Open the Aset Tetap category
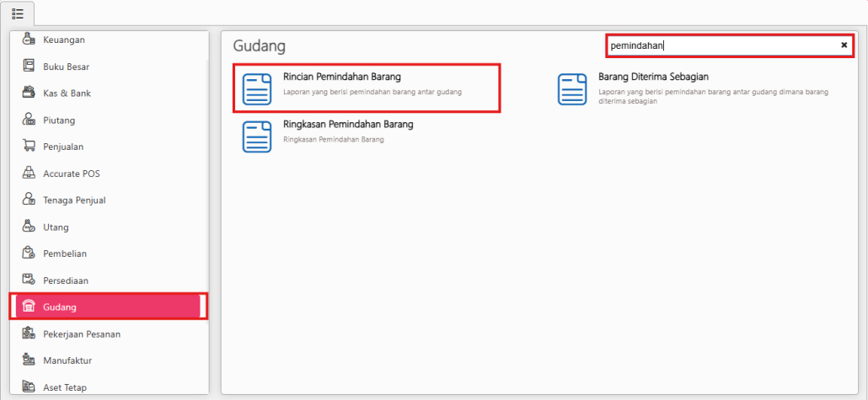The height and width of the screenshot is (400, 868). pyautogui.click(x=65, y=387)
